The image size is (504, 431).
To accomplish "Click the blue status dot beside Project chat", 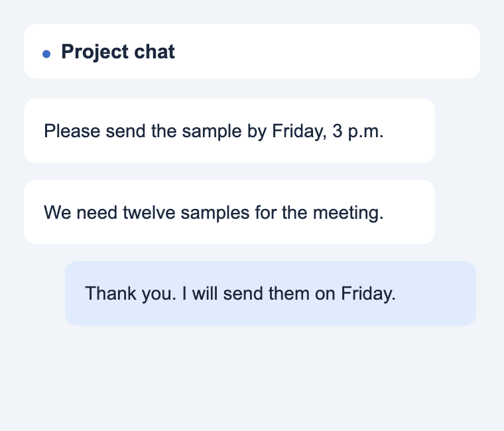I will [46, 54].
